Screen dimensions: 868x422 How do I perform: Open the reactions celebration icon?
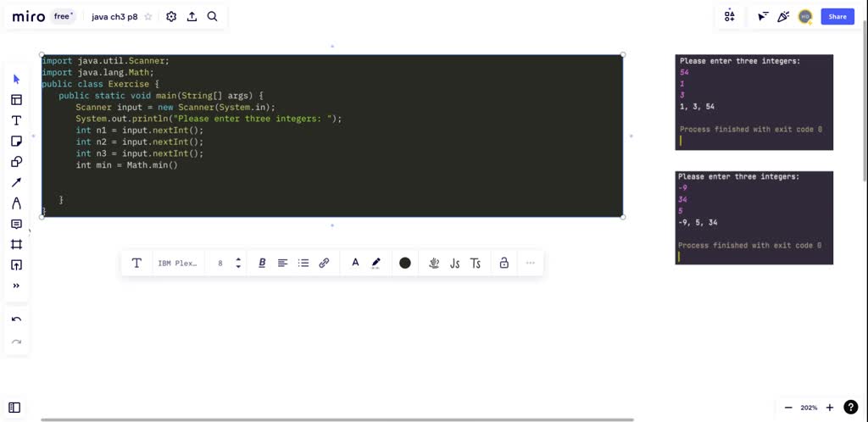[782, 17]
